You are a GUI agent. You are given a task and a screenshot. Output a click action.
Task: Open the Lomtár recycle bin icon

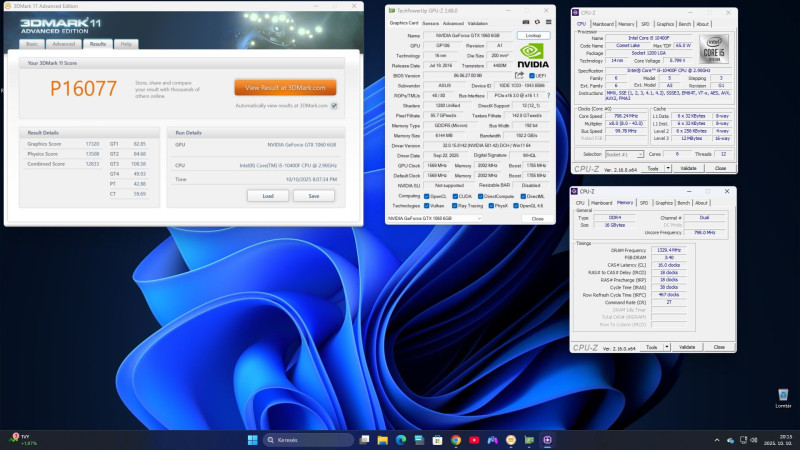pos(783,393)
